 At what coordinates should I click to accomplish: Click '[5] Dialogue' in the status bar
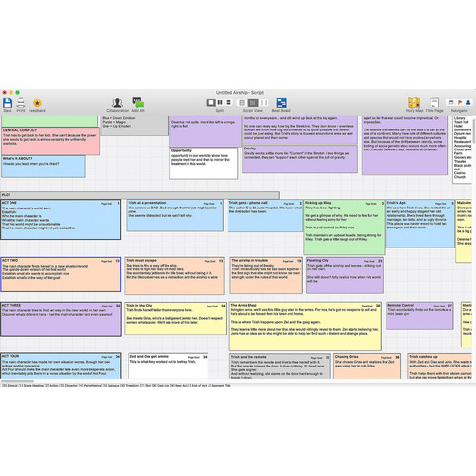coord(112,385)
